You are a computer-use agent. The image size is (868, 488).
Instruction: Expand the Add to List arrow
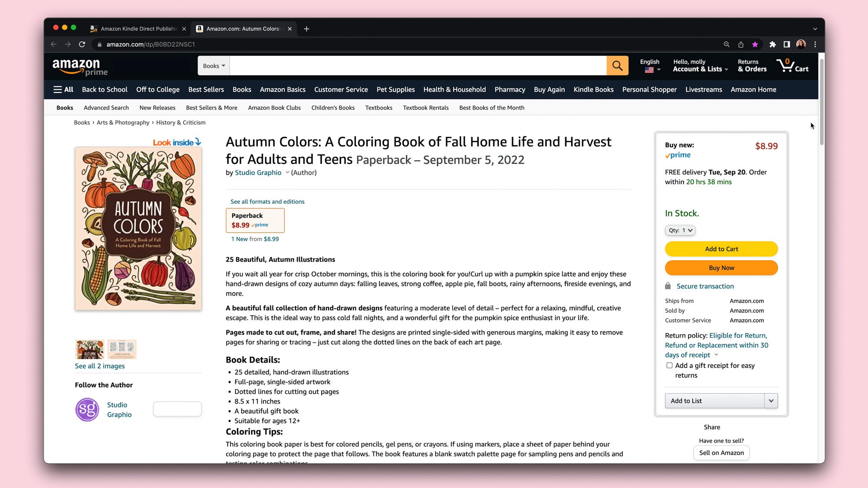tap(771, 401)
